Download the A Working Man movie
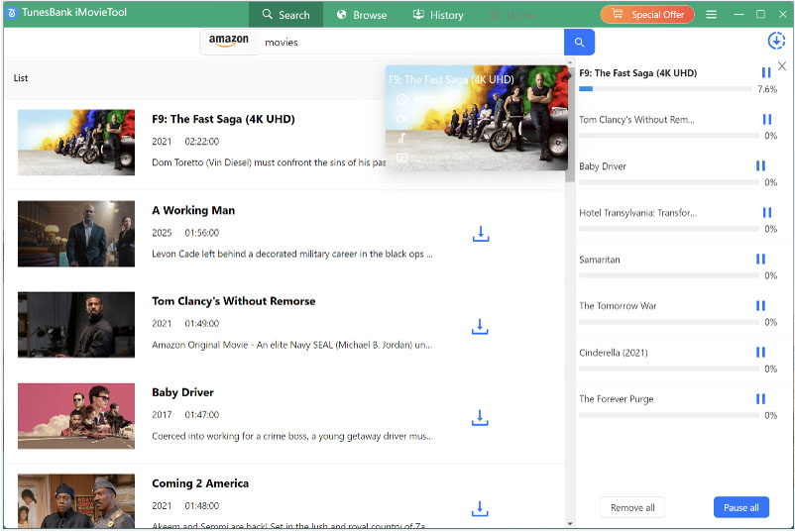 [480, 234]
